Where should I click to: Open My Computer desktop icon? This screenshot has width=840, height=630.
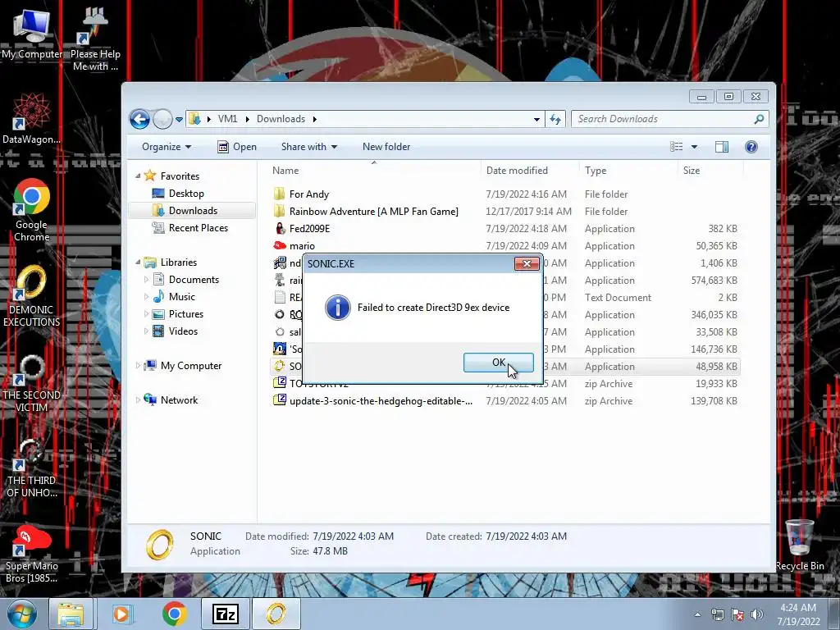(x=31, y=33)
